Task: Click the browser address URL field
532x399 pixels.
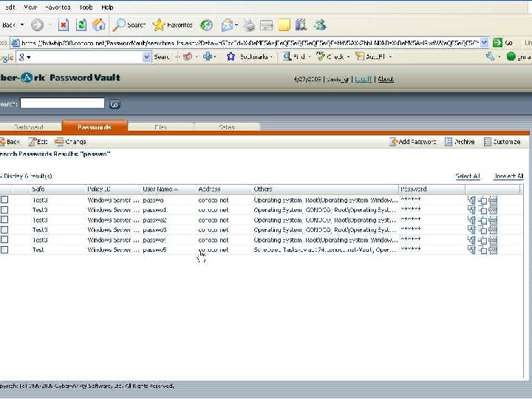Action: click(x=250, y=43)
